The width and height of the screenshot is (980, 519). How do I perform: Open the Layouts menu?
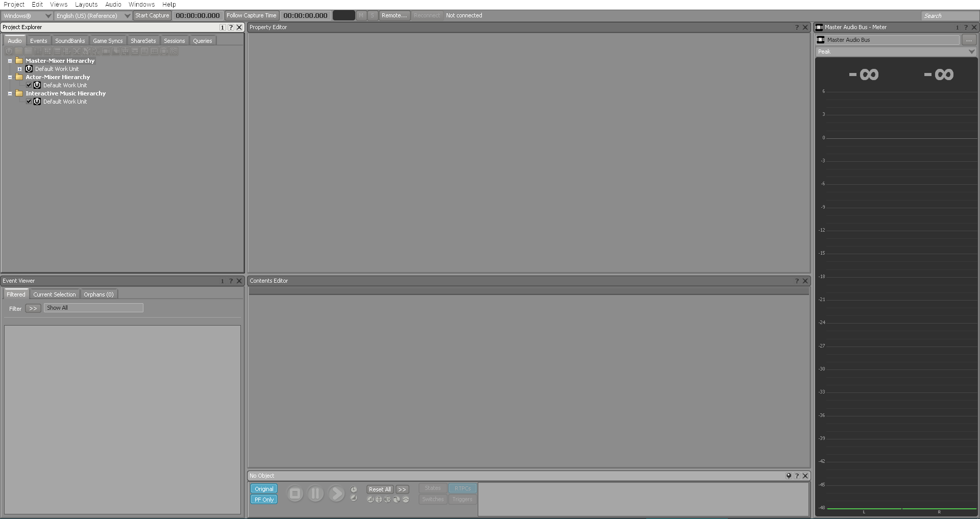(x=86, y=5)
